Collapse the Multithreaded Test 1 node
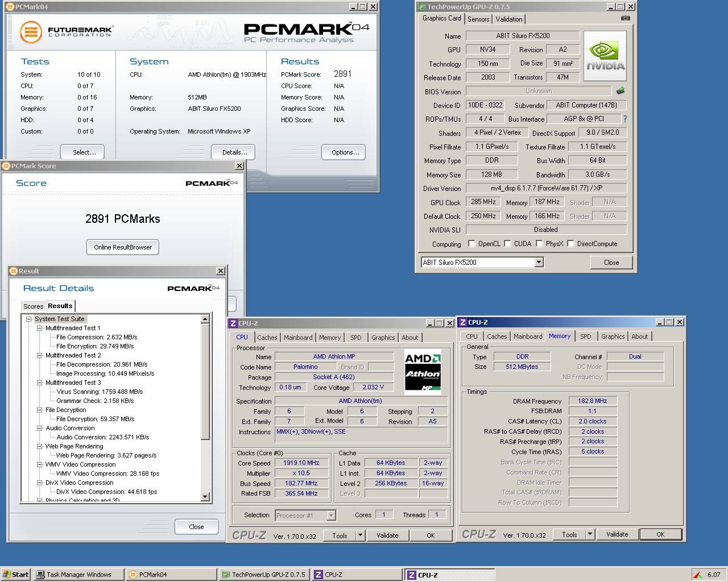The height and width of the screenshot is (582, 728). click(x=39, y=328)
